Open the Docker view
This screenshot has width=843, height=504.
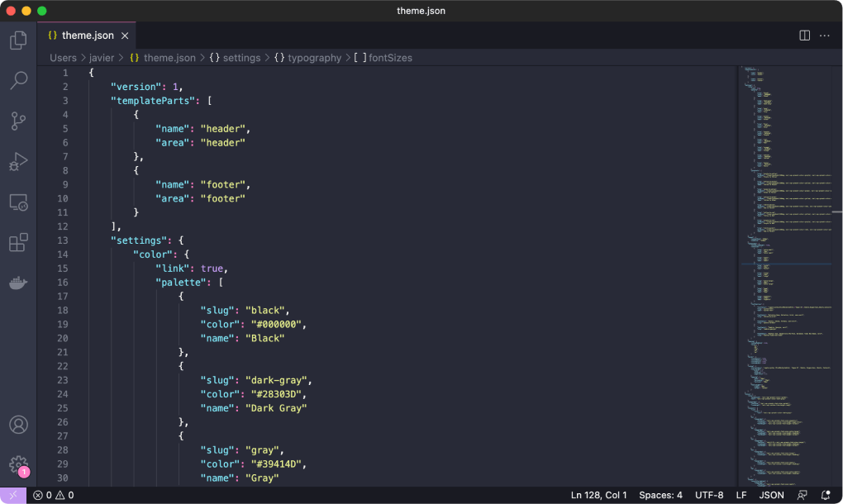pyautogui.click(x=18, y=283)
